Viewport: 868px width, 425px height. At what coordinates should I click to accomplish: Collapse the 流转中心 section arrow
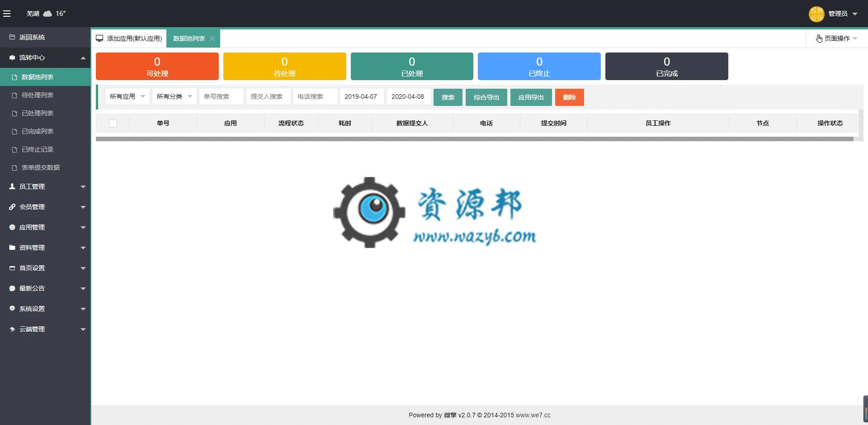[83, 58]
